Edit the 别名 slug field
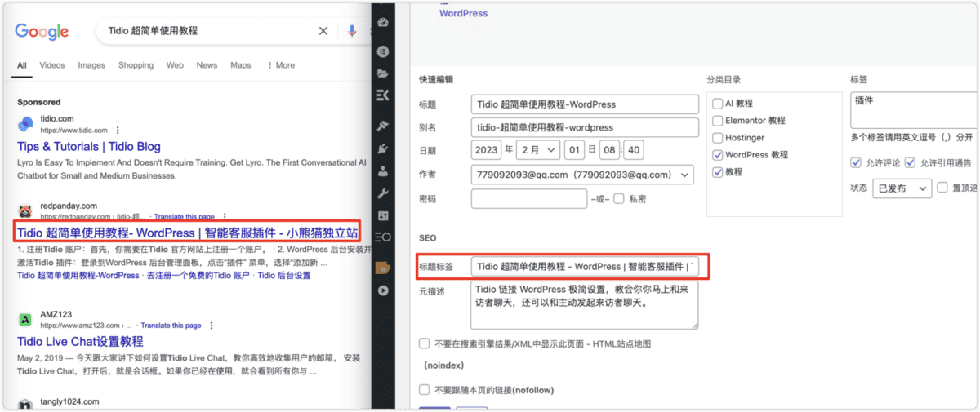The image size is (980, 412). (x=585, y=127)
